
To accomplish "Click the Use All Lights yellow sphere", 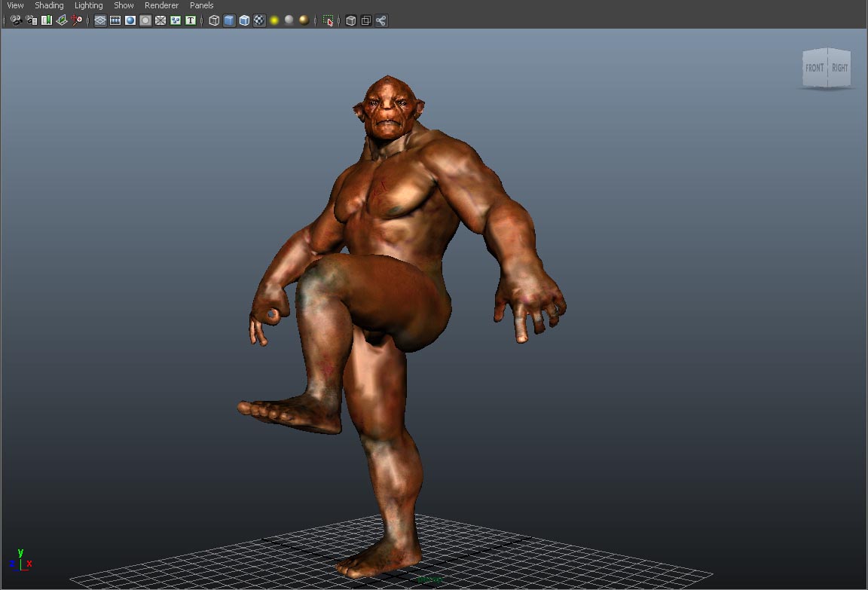I will coord(274,20).
